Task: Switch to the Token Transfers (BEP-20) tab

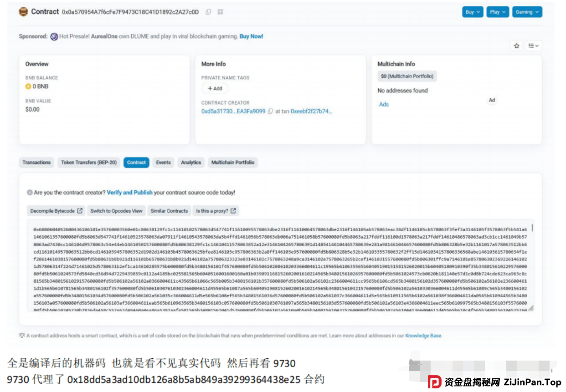Action: [x=88, y=163]
